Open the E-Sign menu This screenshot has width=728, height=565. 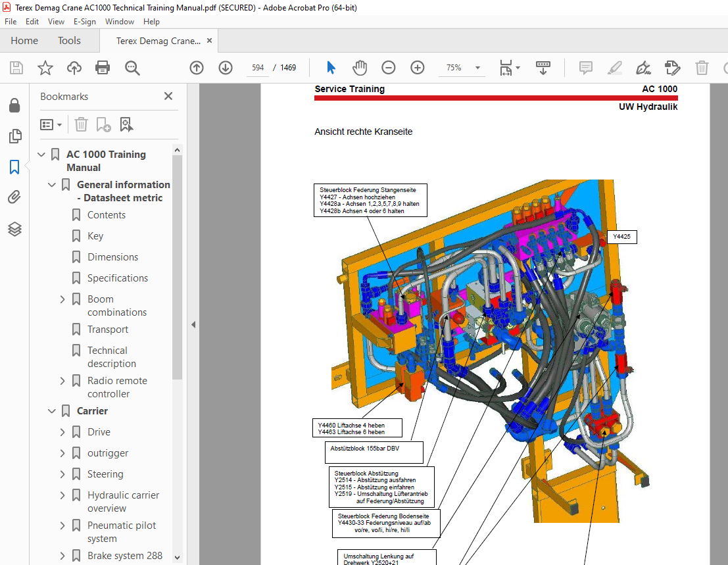(x=84, y=21)
